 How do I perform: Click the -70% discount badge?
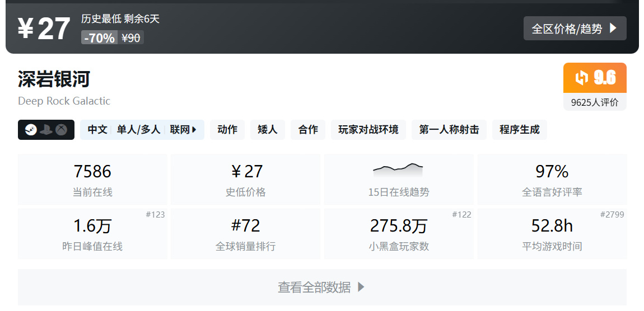[99, 37]
